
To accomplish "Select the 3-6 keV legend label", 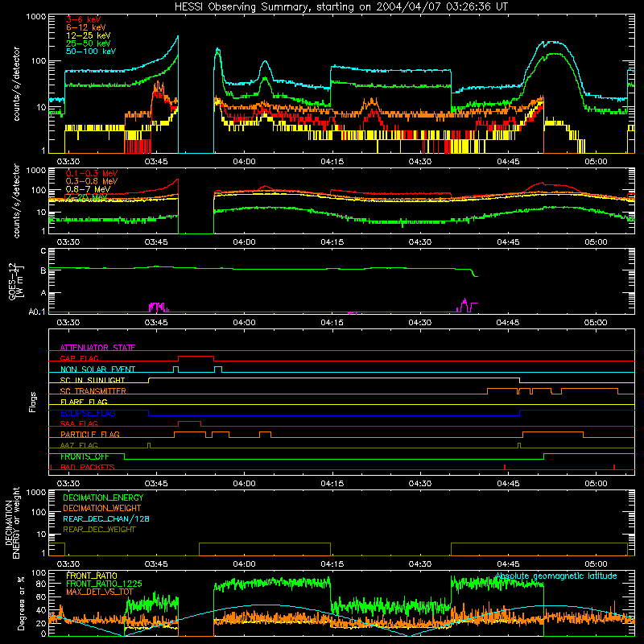I will tap(84, 19).
